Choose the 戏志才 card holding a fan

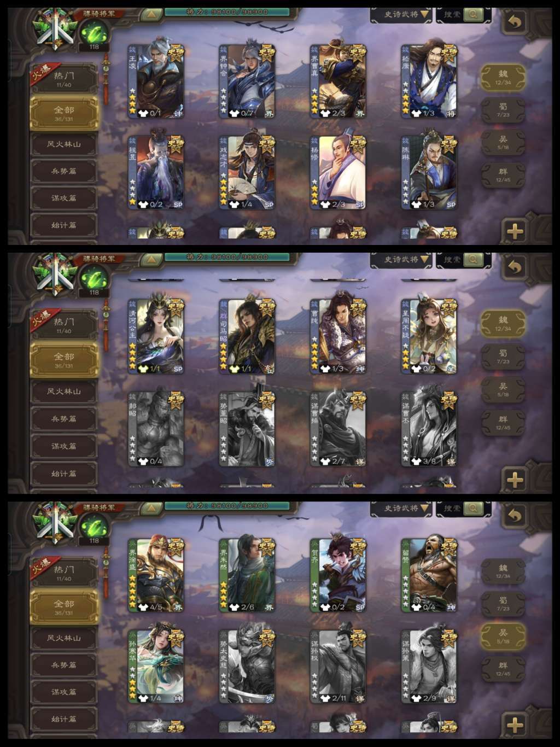[x=247, y=172]
